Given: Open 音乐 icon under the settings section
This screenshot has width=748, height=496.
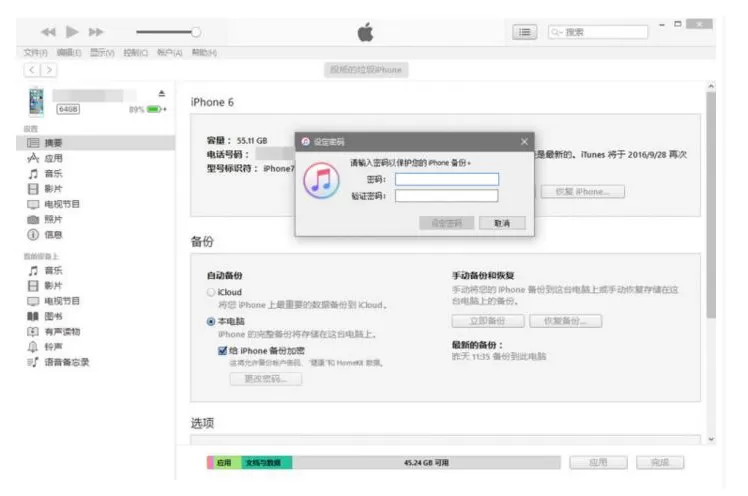Looking at the screenshot, I should (33, 174).
